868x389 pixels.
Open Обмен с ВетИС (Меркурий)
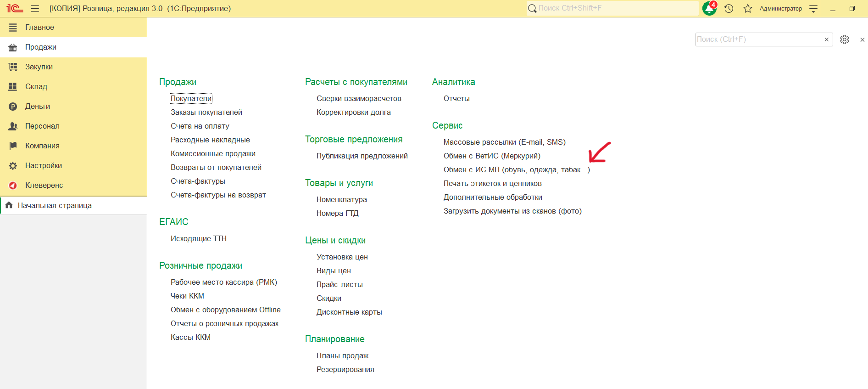[492, 156]
